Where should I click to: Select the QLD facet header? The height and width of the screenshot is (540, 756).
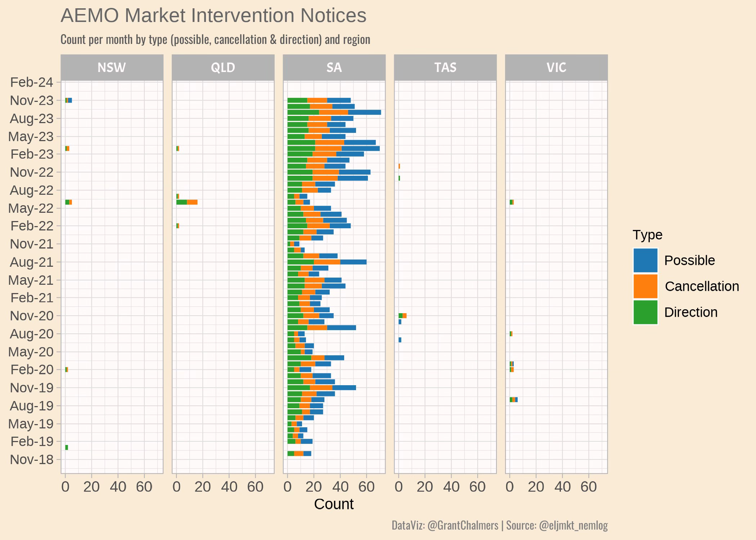tap(223, 68)
